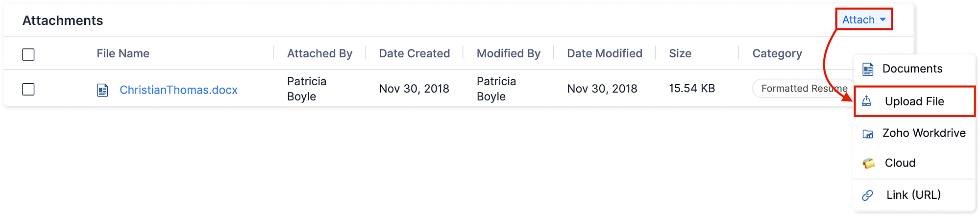Image resolution: width=980 pixels, height=216 pixels.
Task: Choose Cloud from the attach menu
Action: click(900, 163)
